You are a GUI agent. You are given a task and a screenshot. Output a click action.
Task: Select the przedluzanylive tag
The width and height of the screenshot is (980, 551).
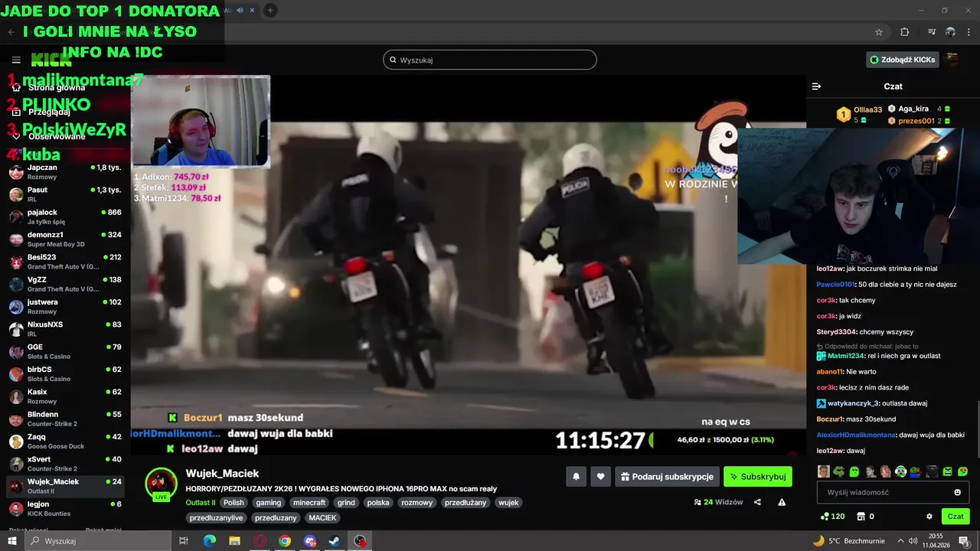(217, 518)
